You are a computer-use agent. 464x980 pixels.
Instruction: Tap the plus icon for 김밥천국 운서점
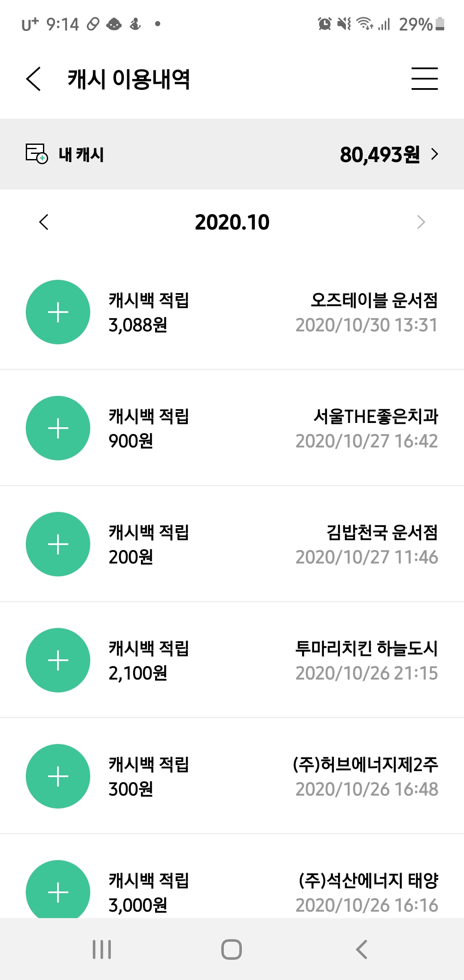tap(58, 544)
